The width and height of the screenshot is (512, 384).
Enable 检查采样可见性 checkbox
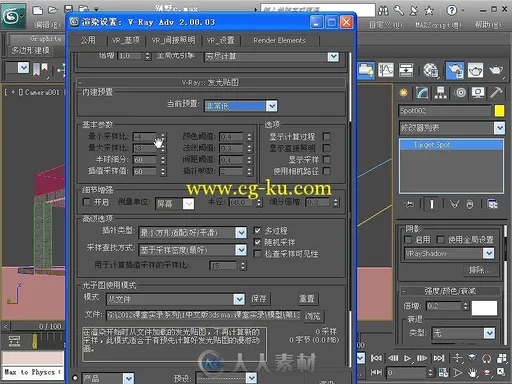[x=257, y=254]
